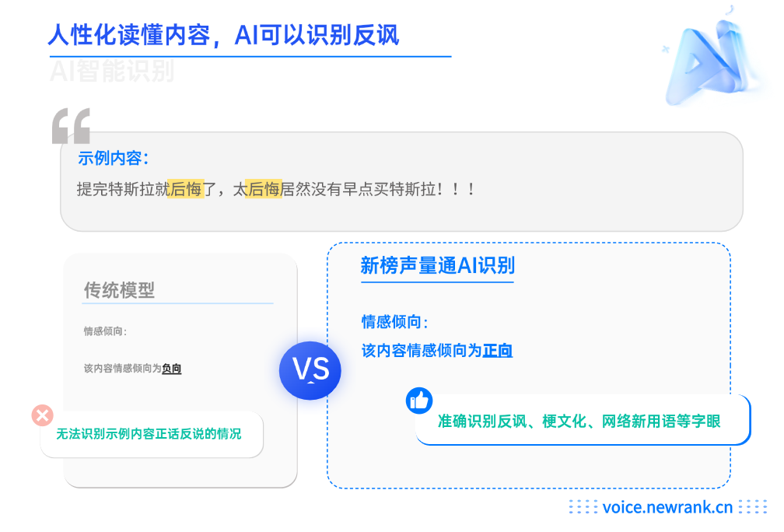Open the voice.newrank.cn link
The image size is (784, 532).
(x=667, y=507)
